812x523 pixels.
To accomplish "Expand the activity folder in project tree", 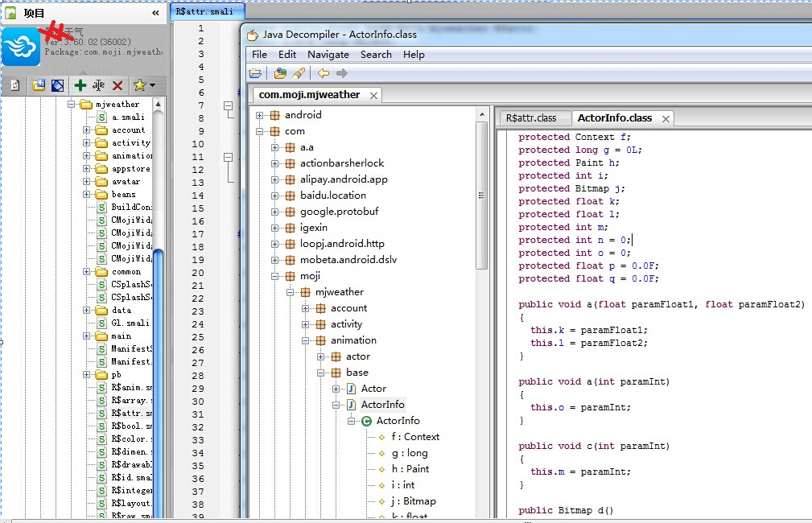I will 86,142.
